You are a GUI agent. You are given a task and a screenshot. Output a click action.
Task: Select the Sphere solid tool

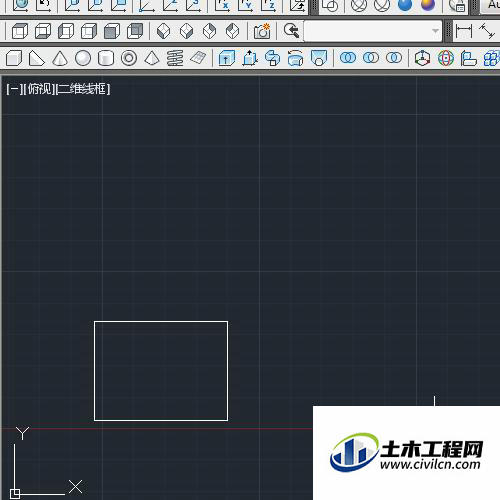[x=83, y=58]
